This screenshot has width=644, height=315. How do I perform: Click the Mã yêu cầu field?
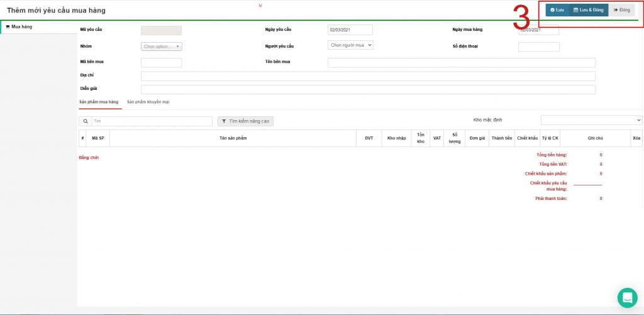click(x=162, y=30)
